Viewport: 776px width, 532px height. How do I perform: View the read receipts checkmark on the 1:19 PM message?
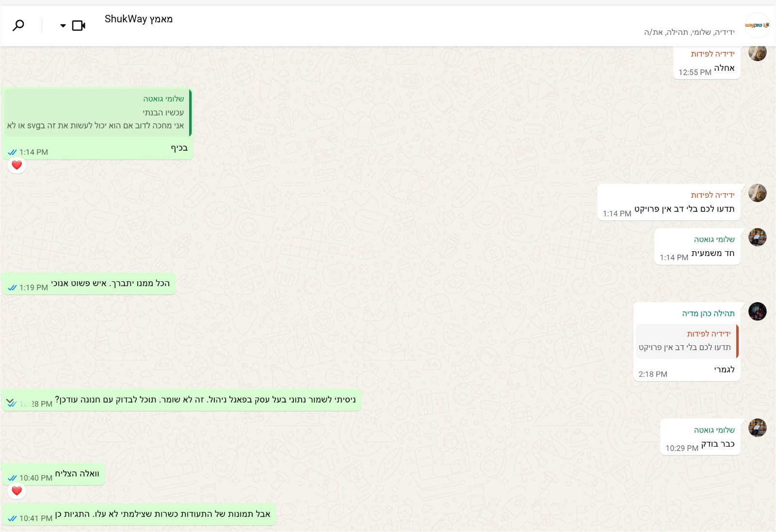click(13, 288)
